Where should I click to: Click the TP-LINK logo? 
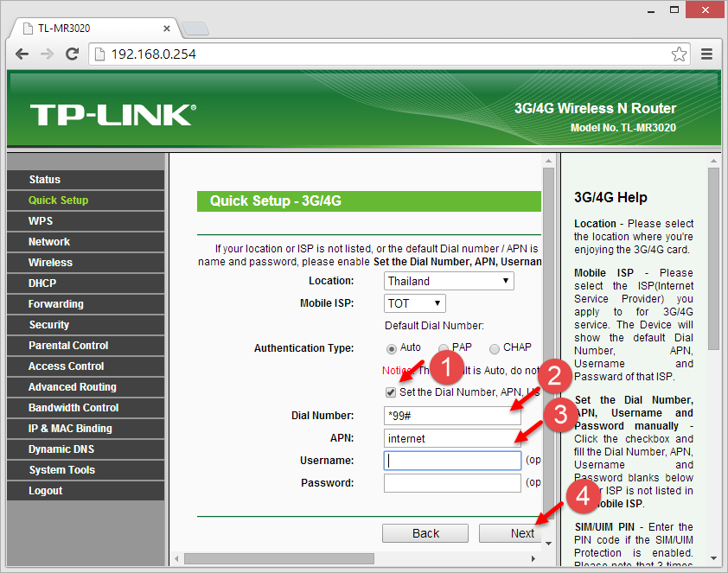[113, 115]
